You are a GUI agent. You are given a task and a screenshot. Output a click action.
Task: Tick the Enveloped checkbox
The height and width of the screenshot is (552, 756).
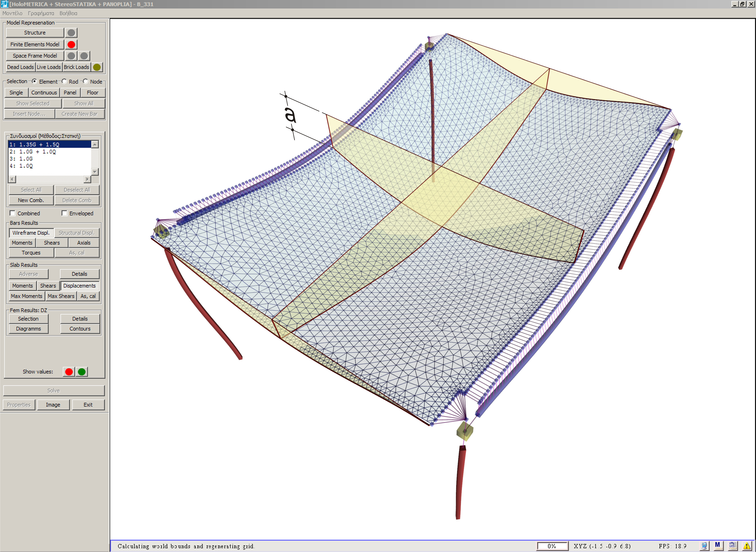pyautogui.click(x=65, y=213)
